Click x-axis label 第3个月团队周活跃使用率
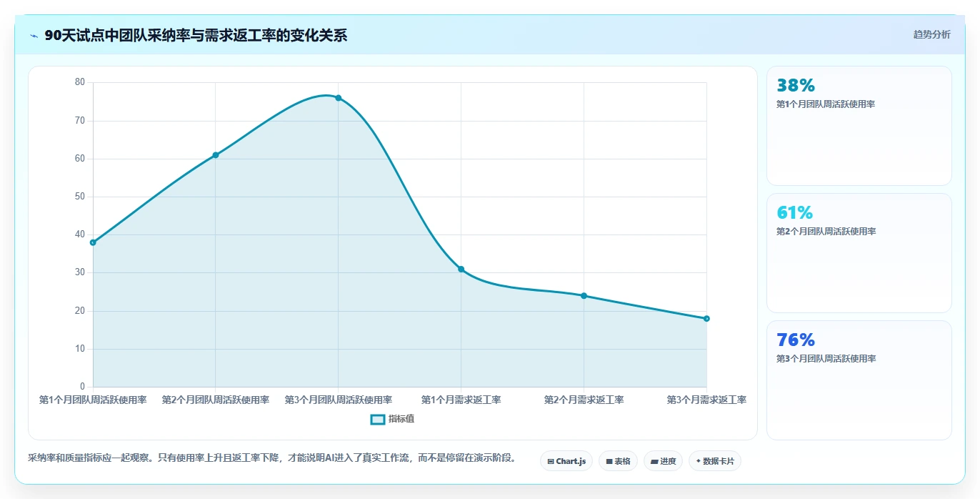Image resolution: width=980 pixels, height=499 pixels. pos(339,400)
